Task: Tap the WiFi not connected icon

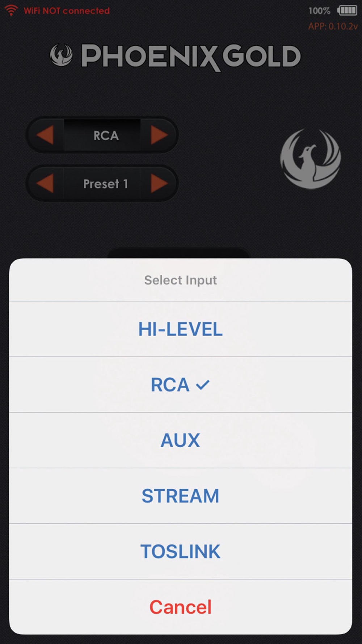Action: click(x=12, y=11)
